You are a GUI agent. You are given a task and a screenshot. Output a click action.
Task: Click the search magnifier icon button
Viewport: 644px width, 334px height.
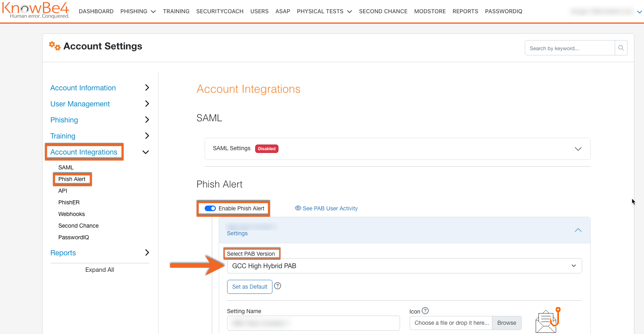(621, 48)
